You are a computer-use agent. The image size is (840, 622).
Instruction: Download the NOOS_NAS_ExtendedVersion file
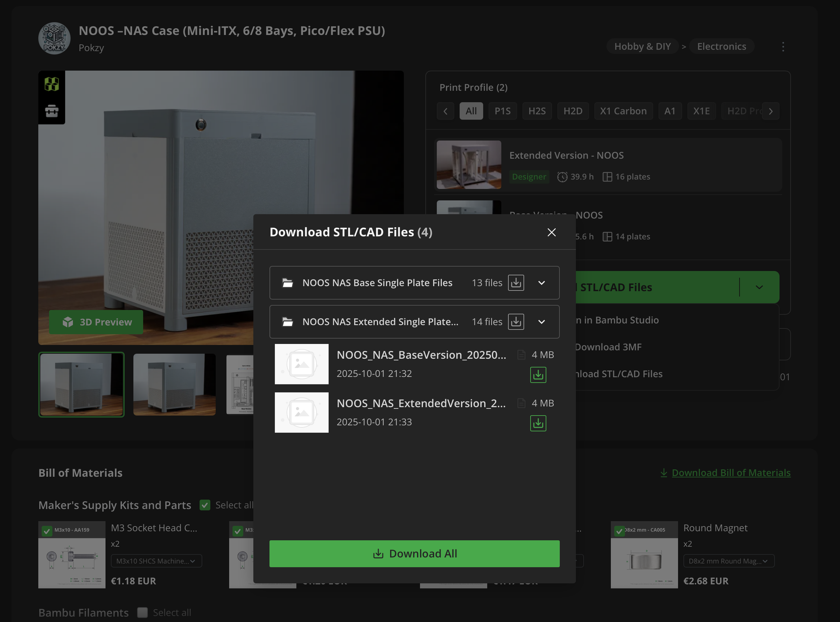538,423
